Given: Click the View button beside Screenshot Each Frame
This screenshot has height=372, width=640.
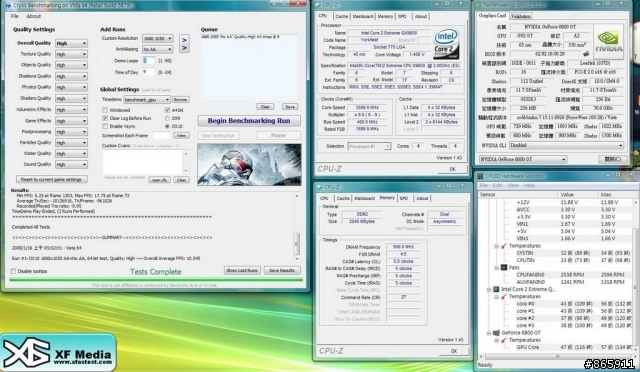Looking at the screenshot, I should pos(181,135).
